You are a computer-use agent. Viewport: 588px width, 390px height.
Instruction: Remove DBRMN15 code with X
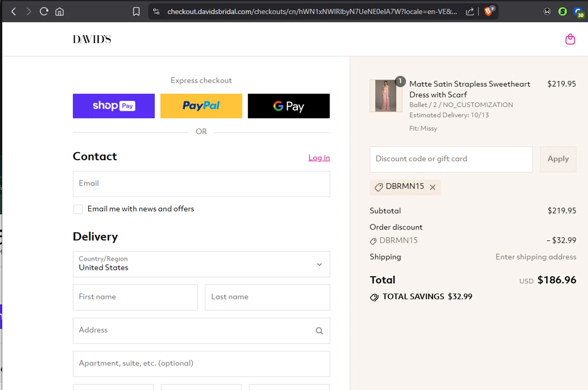click(432, 187)
